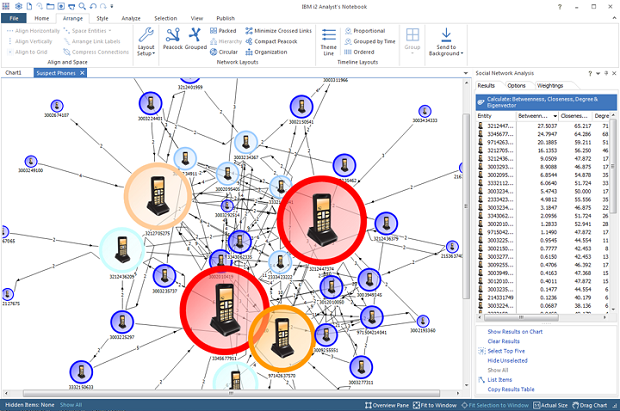This screenshot has height=411, width=620.
Task: Click the results table vertical scrollbar
Action: click(x=614, y=200)
